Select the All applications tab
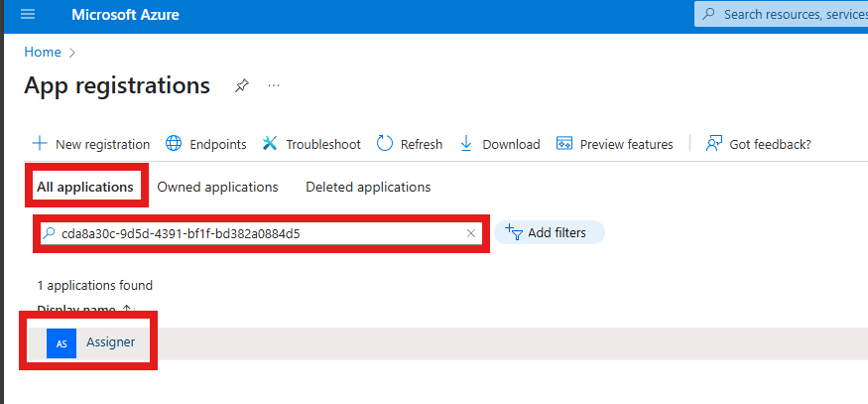 point(85,188)
